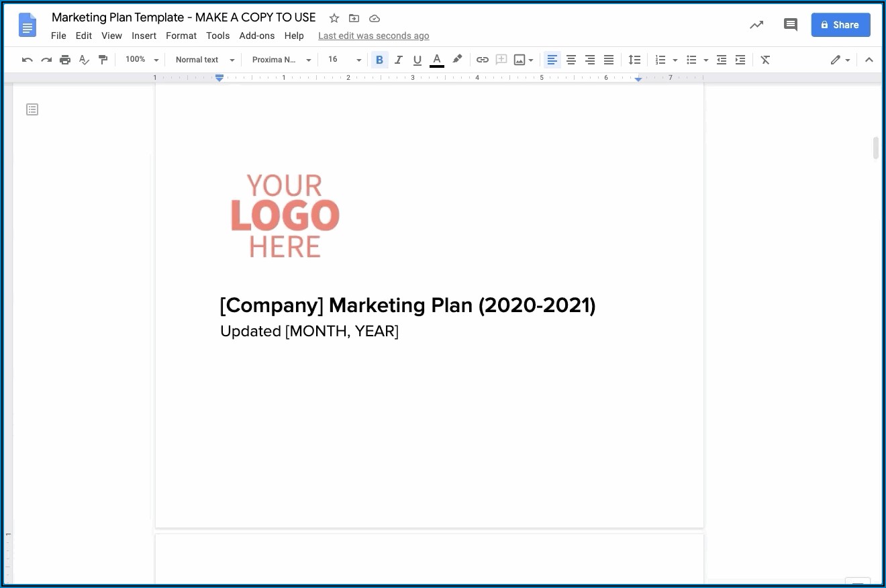
Task: Toggle bold formatting off
Action: pyautogui.click(x=379, y=60)
